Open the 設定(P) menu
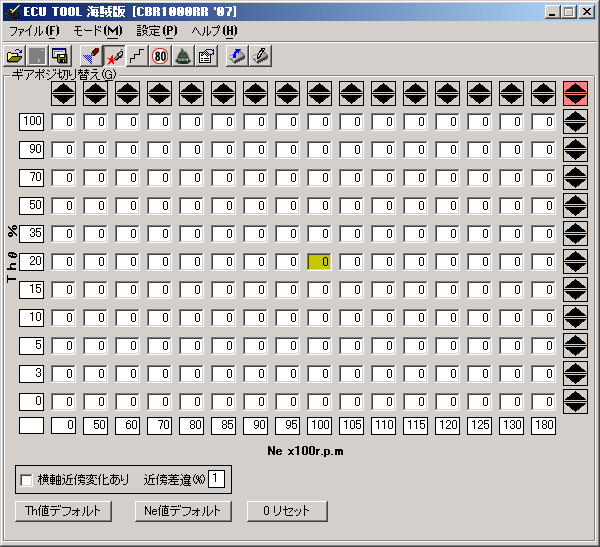Viewport: 600px width, 547px height. pos(157,31)
